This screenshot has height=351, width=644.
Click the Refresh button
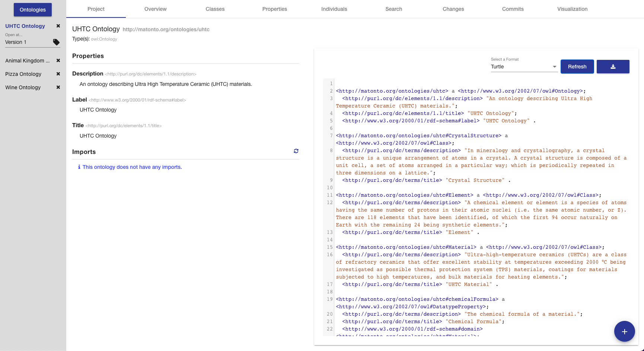[577, 67]
